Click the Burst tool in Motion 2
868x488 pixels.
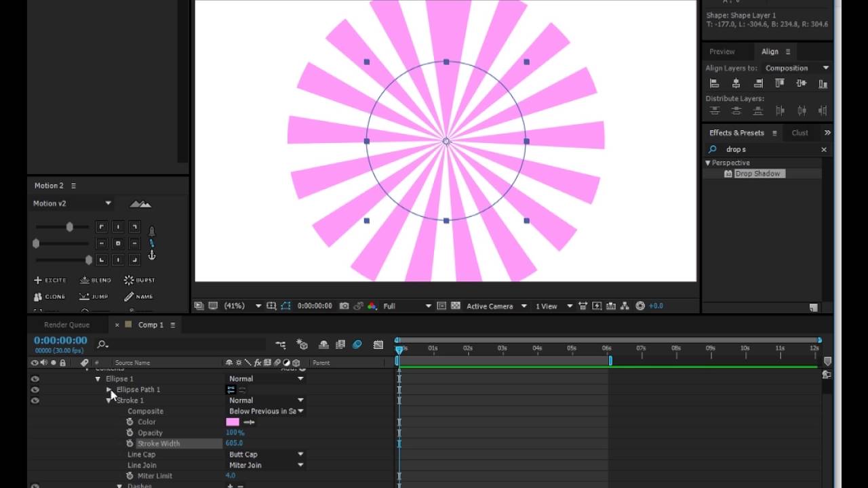tap(140, 280)
